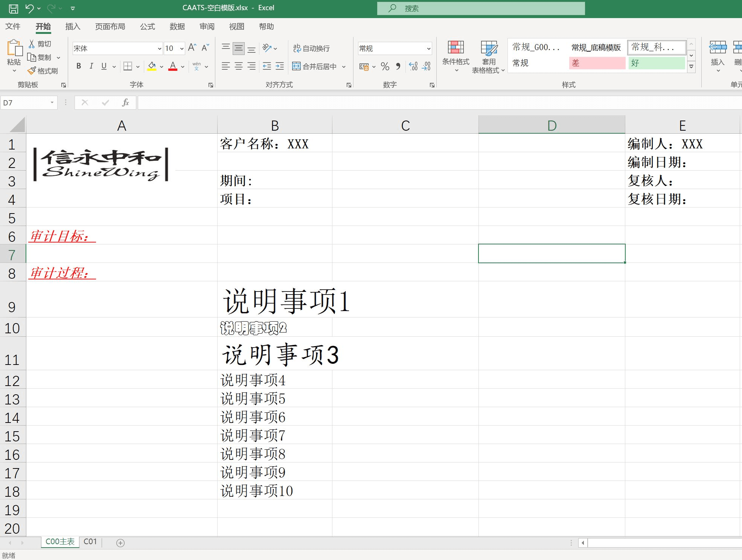Click the Format Painter brush icon
The width and height of the screenshot is (742, 560).
pos(32,71)
